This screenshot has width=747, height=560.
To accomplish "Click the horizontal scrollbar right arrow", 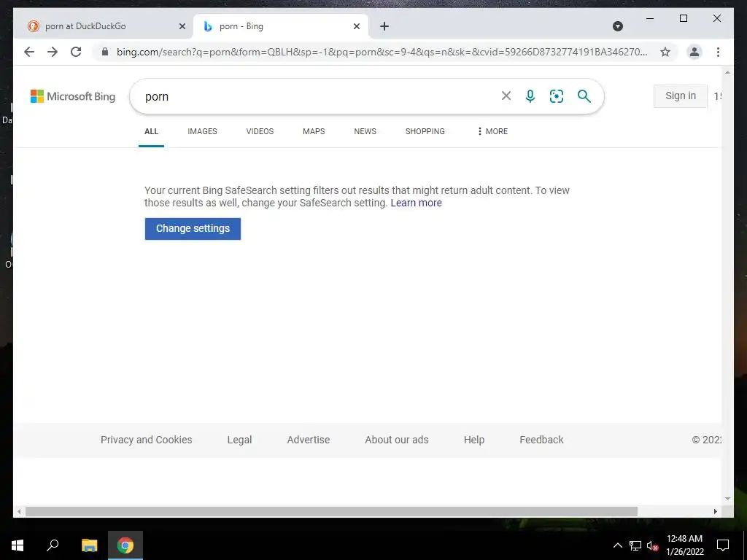I will (715, 511).
